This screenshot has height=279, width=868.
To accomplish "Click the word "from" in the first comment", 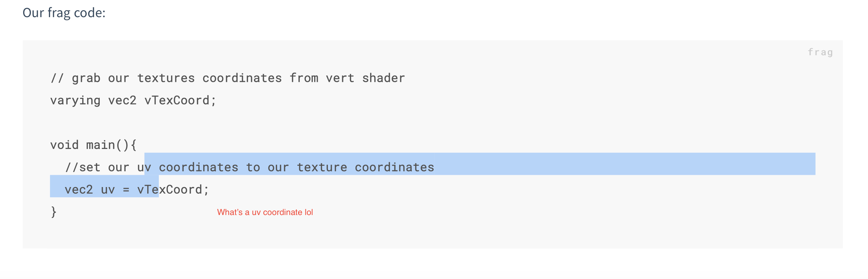I will [x=304, y=78].
